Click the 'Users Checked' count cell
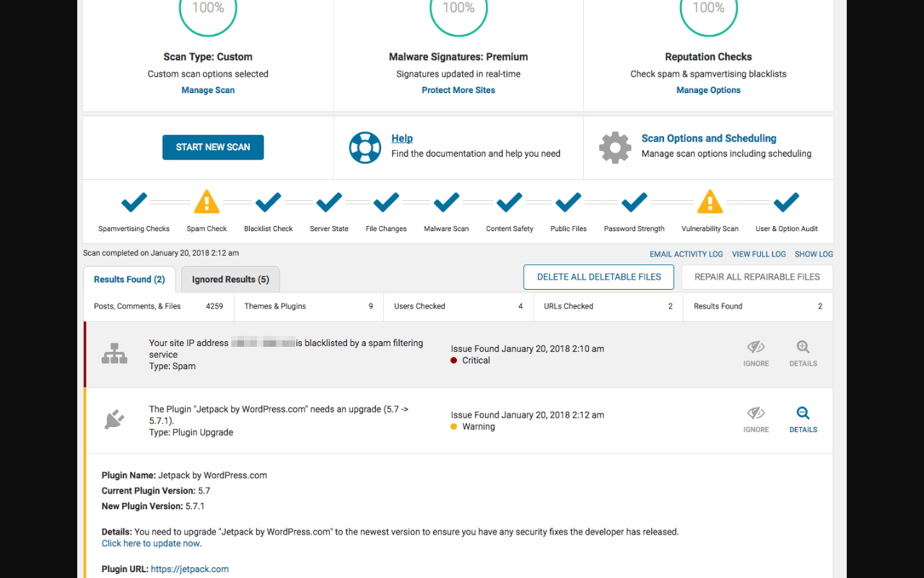The image size is (924, 578). 458,306
